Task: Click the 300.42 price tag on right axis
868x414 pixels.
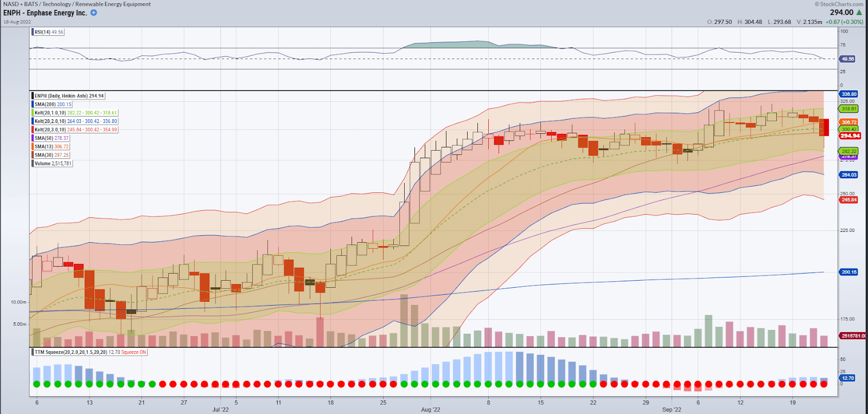Action: [x=849, y=129]
